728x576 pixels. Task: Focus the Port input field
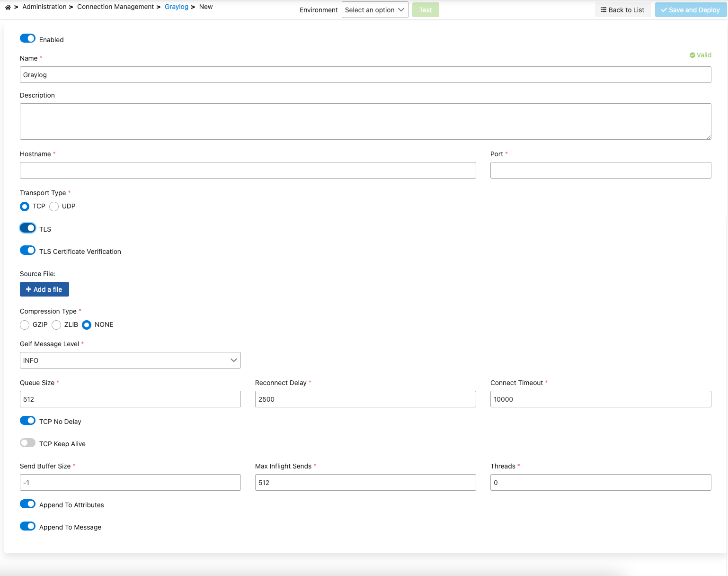tap(600, 171)
